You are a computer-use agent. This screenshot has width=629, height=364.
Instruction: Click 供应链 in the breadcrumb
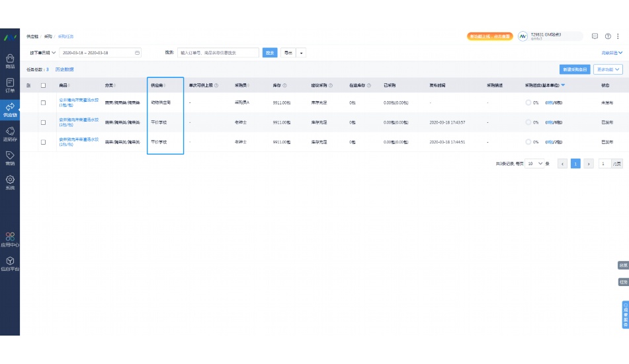(x=32, y=36)
